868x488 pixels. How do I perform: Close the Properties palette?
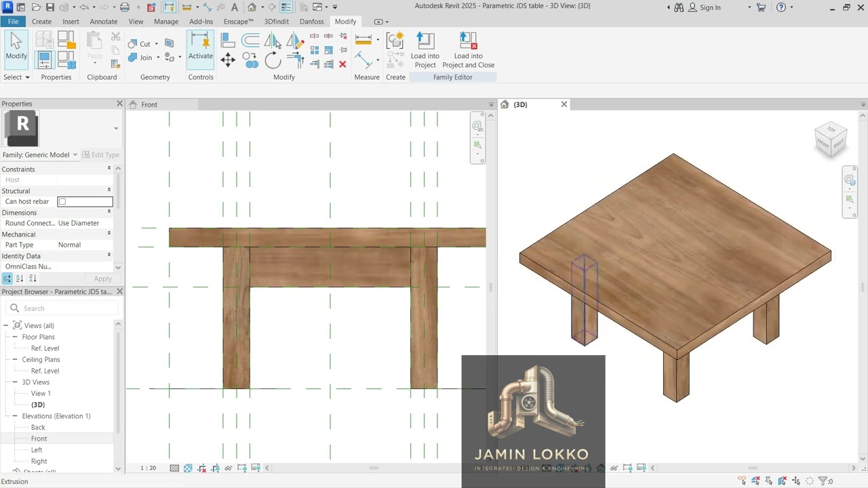pos(119,104)
